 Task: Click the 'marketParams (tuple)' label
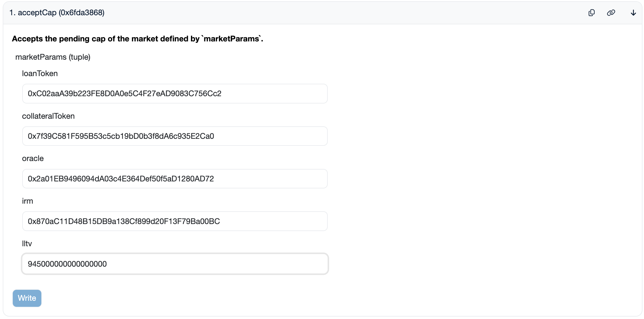point(53,57)
